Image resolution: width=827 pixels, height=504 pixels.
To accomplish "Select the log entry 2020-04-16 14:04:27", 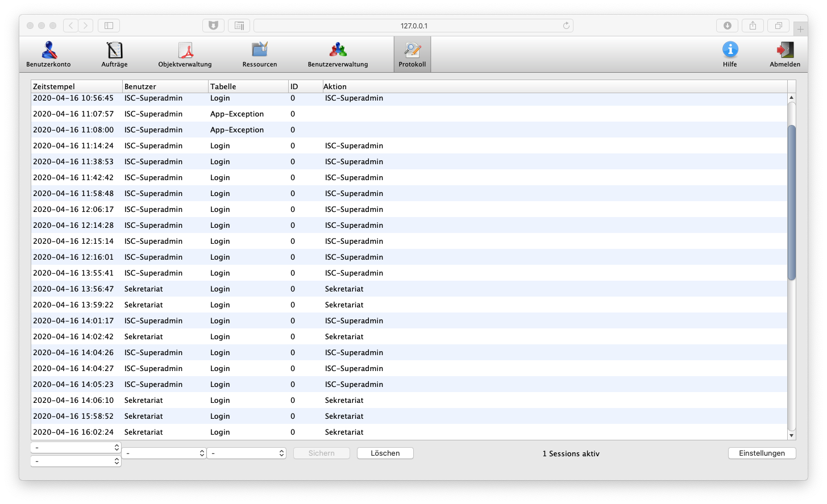I will coord(409,368).
